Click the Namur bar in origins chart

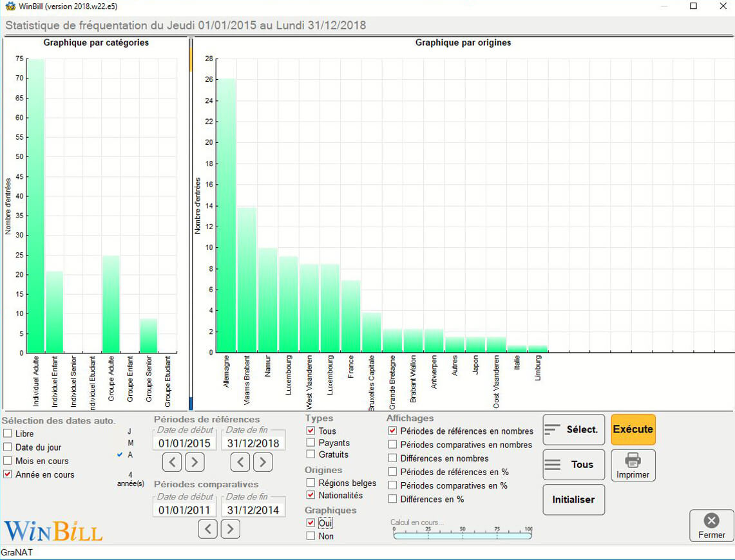(x=268, y=300)
